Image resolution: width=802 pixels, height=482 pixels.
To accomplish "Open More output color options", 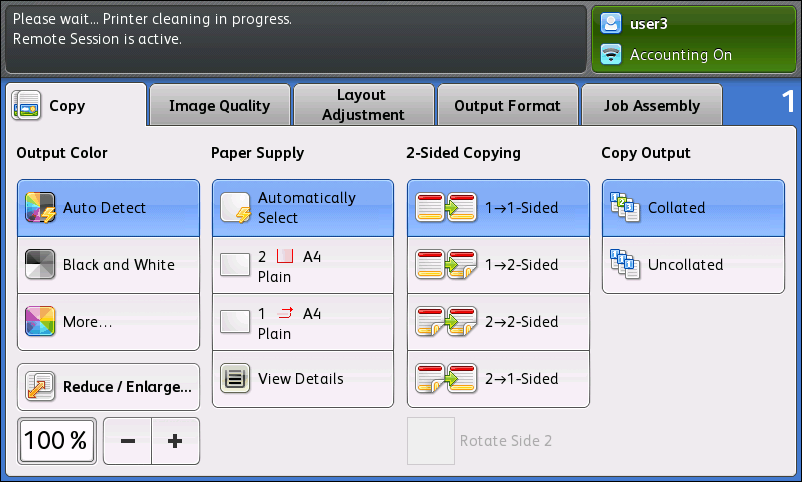I will click(x=108, y=322).
